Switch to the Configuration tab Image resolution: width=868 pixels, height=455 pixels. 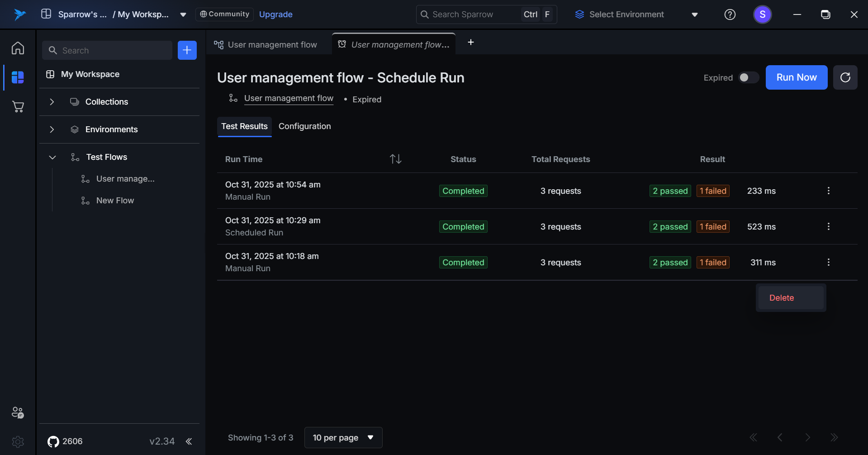(304, 126)
